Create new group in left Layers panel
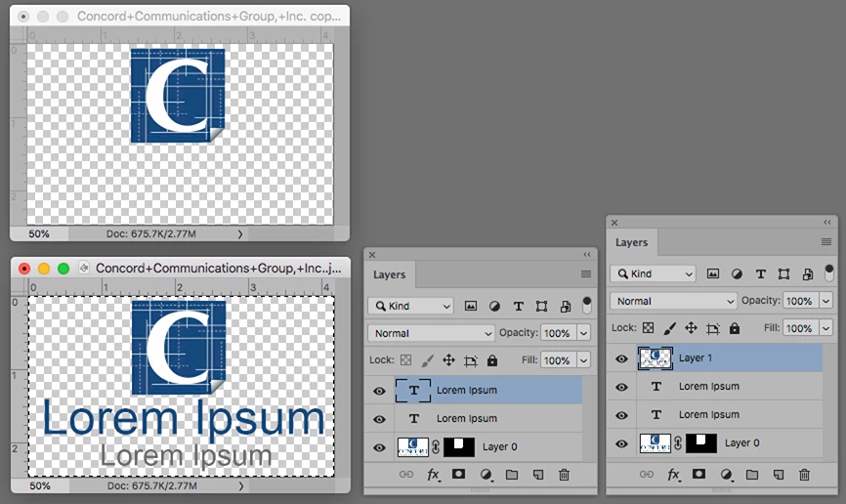 [512, 475]
